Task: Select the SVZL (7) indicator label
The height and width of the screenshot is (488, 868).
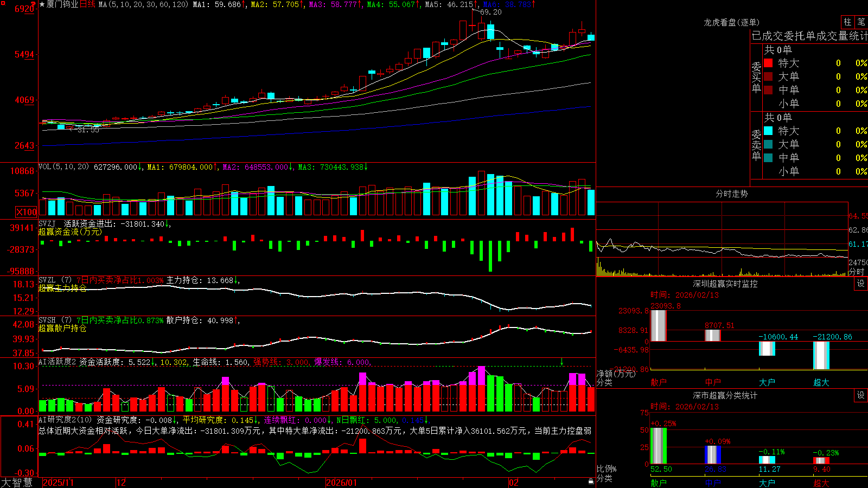Action: coord(55,280)
